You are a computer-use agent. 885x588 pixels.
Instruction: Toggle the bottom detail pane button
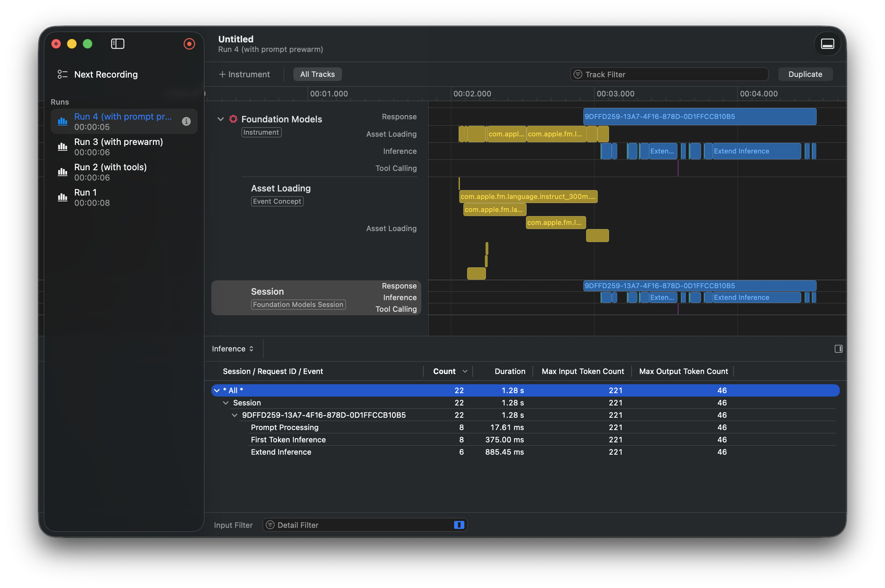click(x=827, y=44)
